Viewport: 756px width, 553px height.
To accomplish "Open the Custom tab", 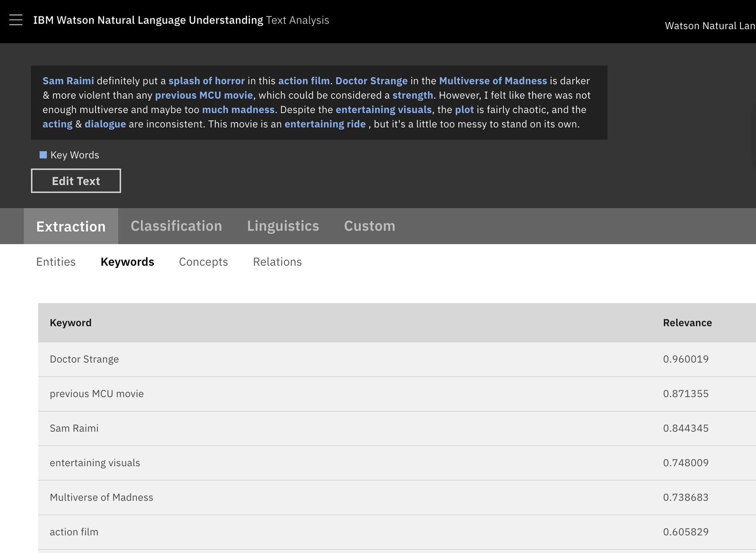I will [369, 226].
